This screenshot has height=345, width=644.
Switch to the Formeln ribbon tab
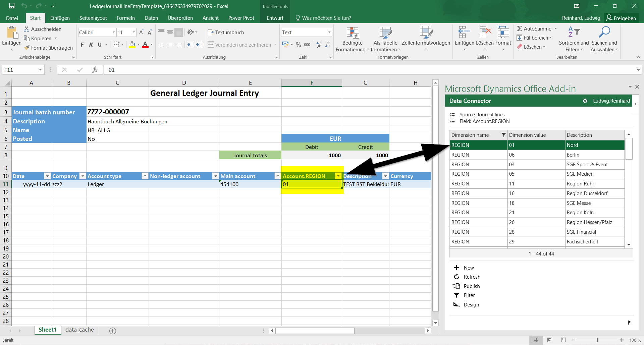pyautogui.click(x=125, y=18)
